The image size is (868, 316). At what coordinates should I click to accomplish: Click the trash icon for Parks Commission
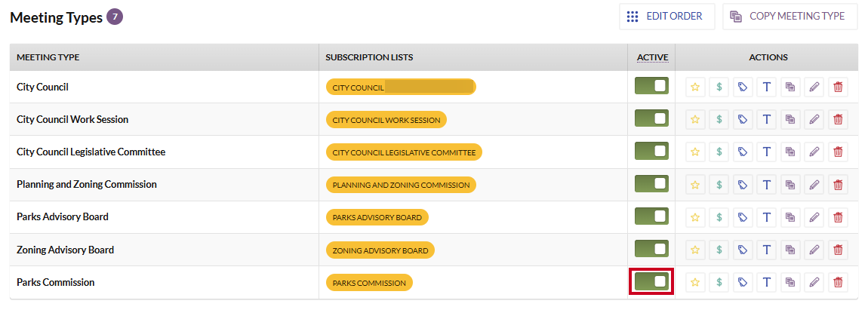pyautogui.click(x=838, y=282)
